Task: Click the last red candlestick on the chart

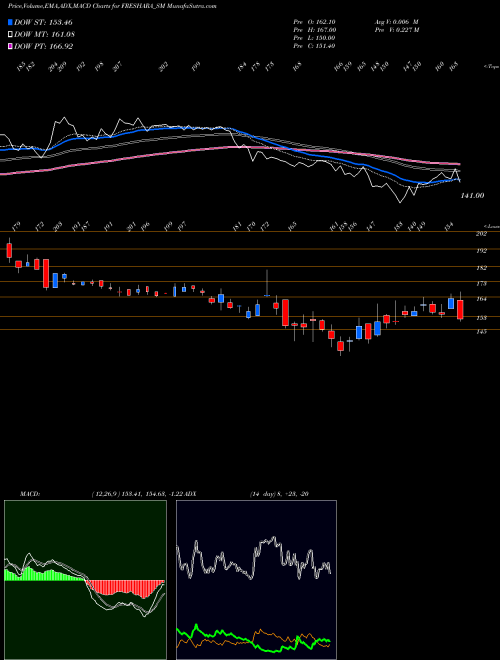Action: coord(460,308)
